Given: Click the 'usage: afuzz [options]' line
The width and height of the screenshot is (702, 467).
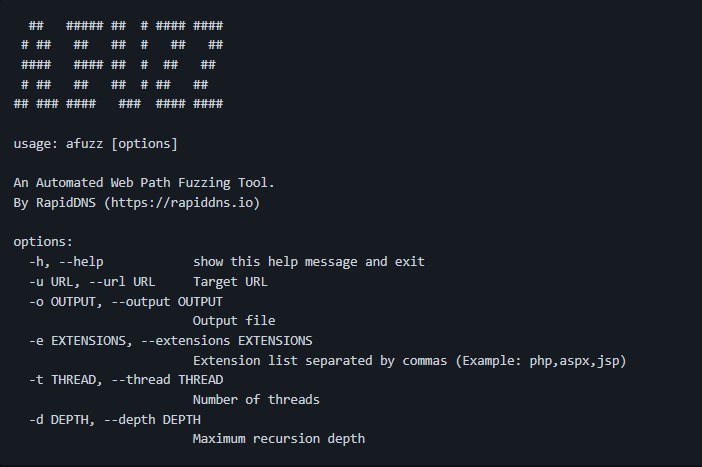Looking at the screenshot, I should coord(95,144).
